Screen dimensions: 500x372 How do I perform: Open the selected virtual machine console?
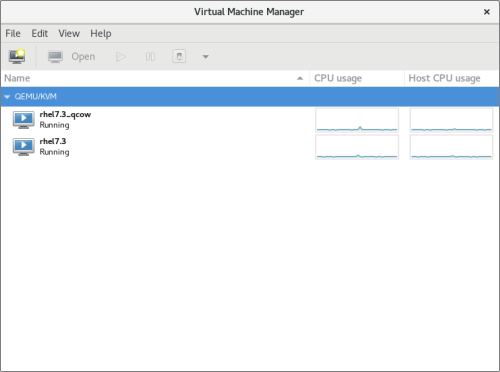click(x=71, y=56)
